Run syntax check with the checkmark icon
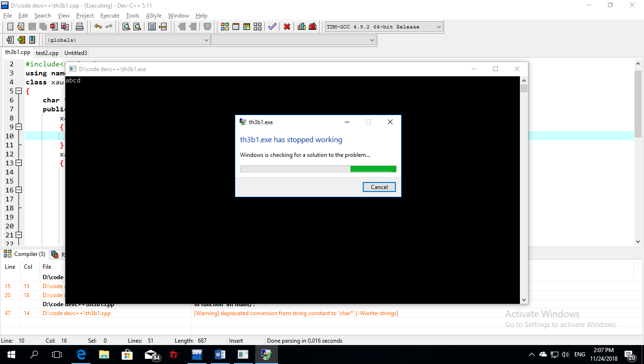The width and height of the screenshot is (644, 364). click(x=272, y=27)
